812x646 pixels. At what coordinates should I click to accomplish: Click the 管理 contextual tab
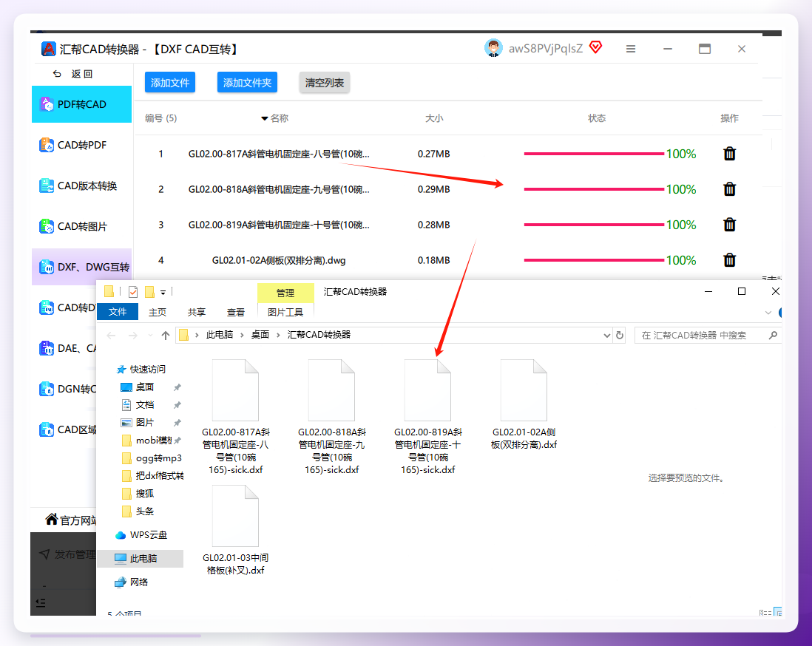(x=285, y=293)
